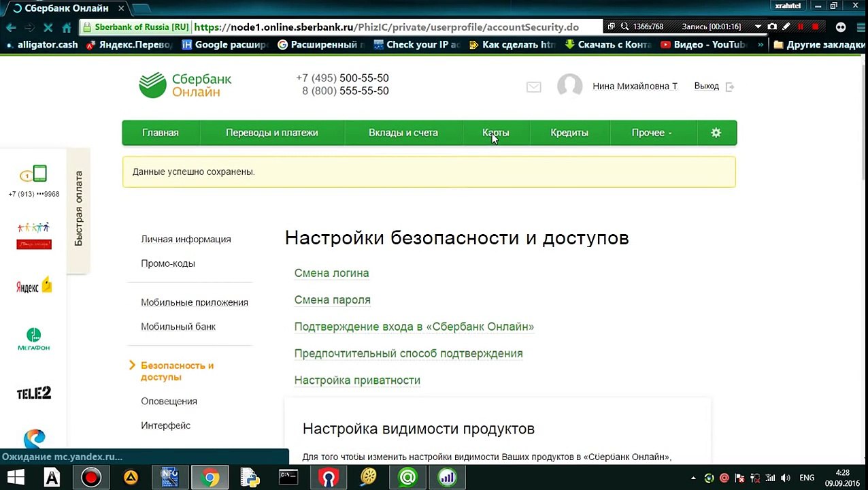Screen dimensions: 868x490
Task: Click browser back arrow
Action: 11,27
